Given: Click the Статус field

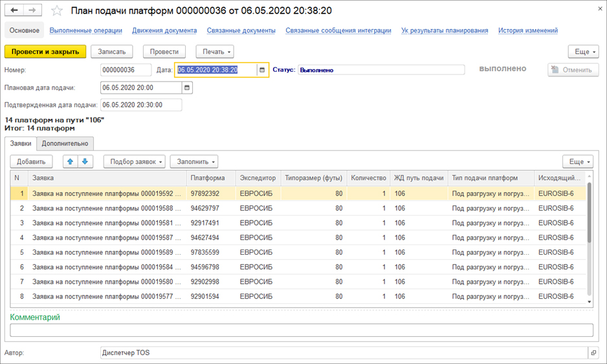Looking at the screenshot, I should click(381, 70).
